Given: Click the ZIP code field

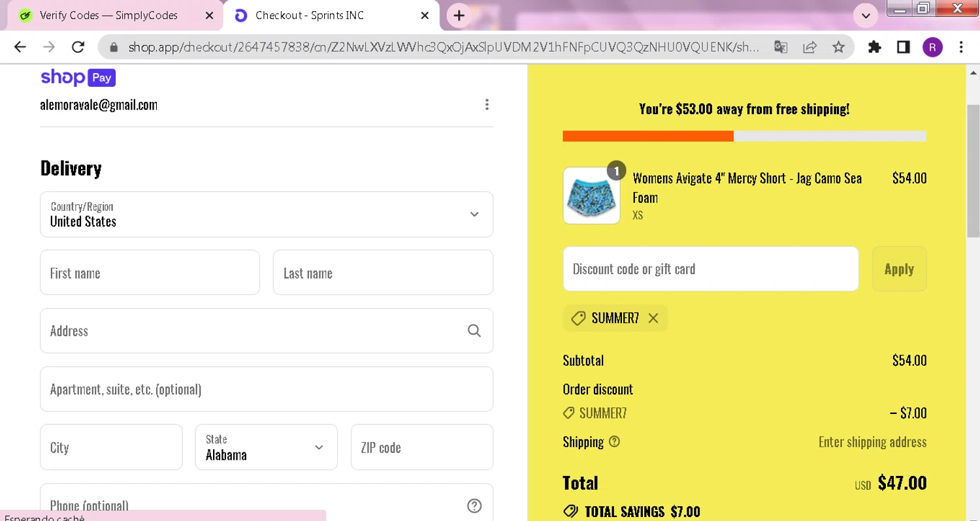Looking at the screenshot, I should pyautogui.click(x=422, y=447).
